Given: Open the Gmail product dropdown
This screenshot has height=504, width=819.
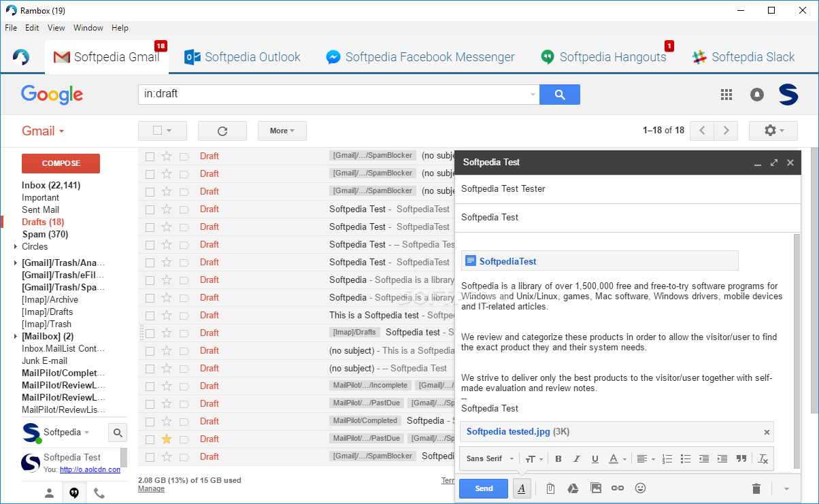Looking at the screenshot, I should 43,131.
